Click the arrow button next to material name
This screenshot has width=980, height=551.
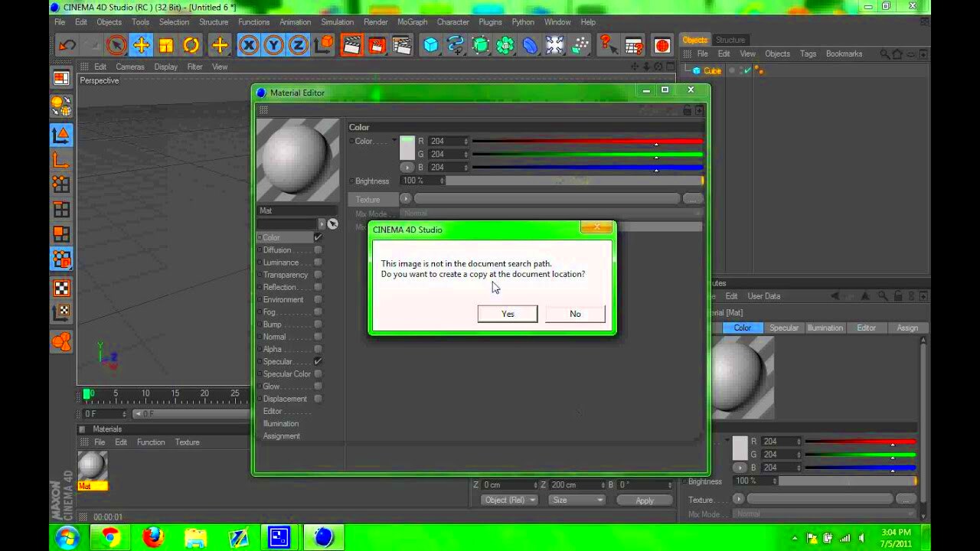pyautogui.click(x=322, y=223)
